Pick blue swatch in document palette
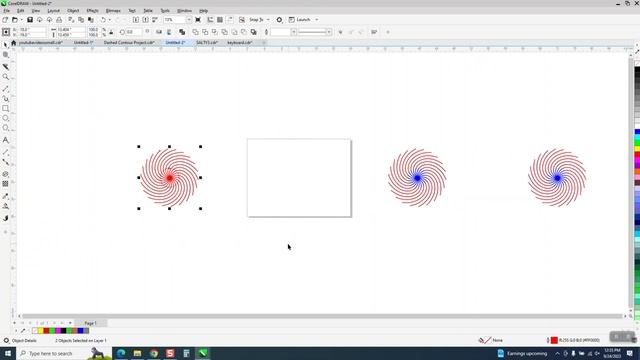Viewport: 640px width, 360px height. pyautogui.click(x=80, y=331)
